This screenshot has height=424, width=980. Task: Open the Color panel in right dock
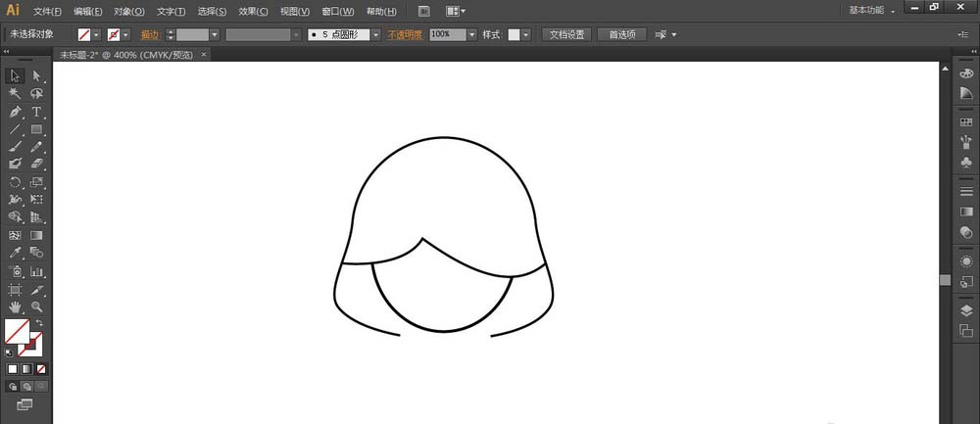coord(966,73)
